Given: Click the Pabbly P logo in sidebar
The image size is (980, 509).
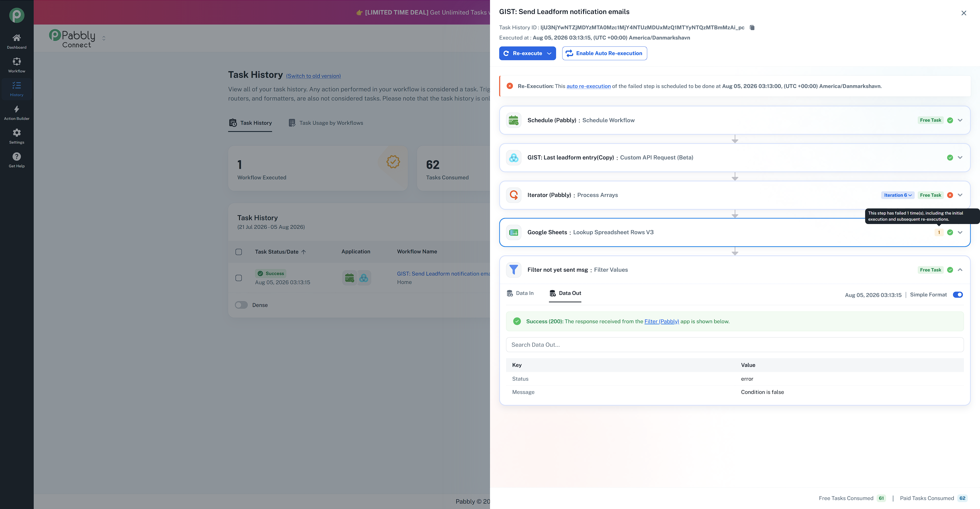Looking at the screenshot, I should tap(17, 15).
